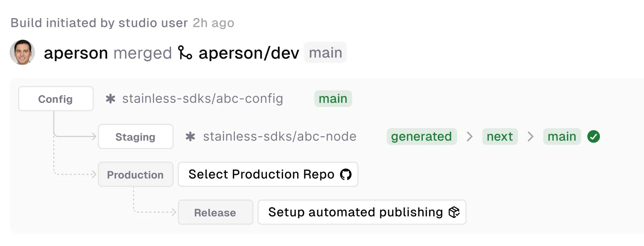Viewport: 644px width, 246px height.
Task: Click the green generated status pill
Action: [x=422, y=136]
